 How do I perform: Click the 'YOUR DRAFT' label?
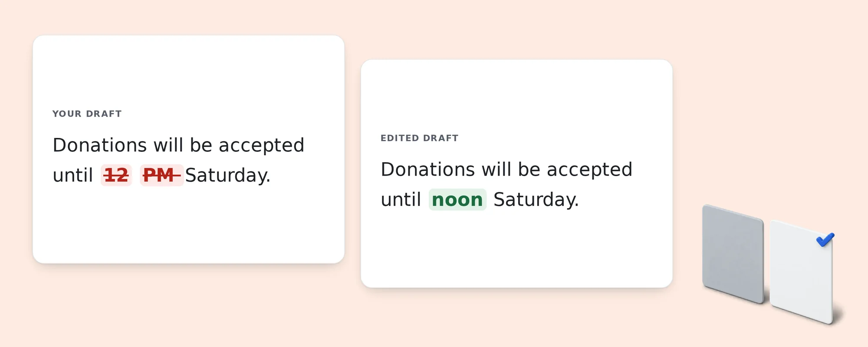point(87,114)
